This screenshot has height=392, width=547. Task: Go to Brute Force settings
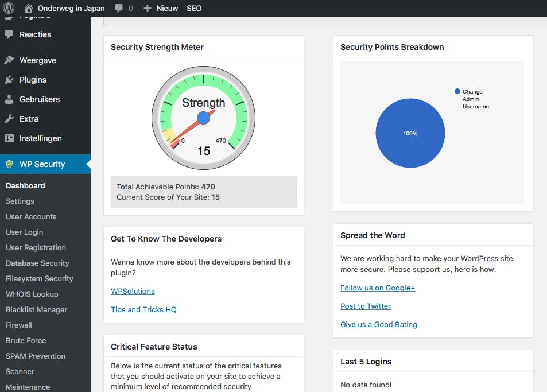[26, 340]
